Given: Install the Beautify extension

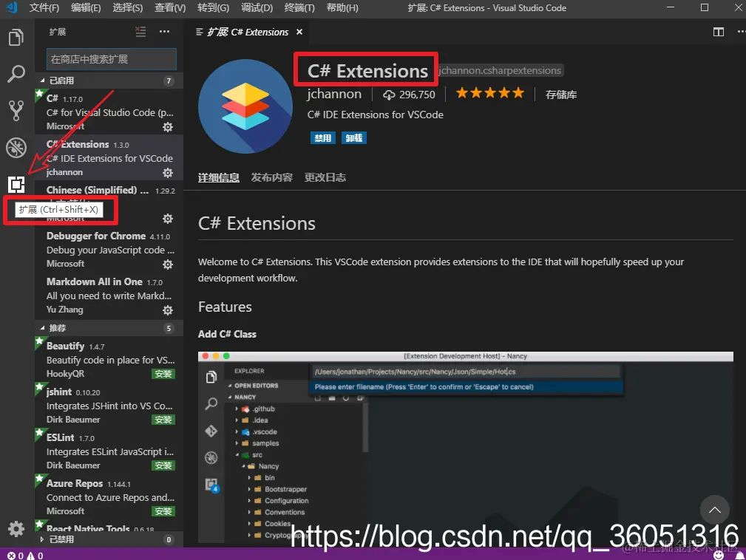Looking at the screenshot, I should 163,374.
